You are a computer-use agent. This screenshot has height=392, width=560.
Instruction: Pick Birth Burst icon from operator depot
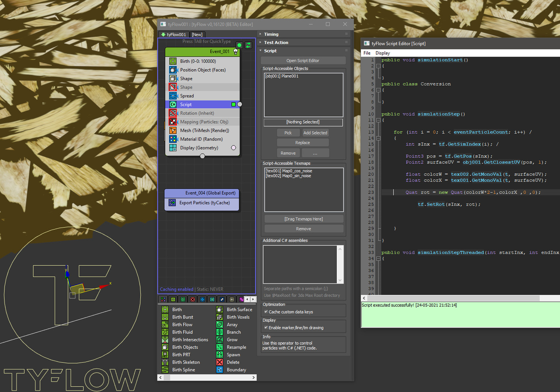tap(165, 317)
